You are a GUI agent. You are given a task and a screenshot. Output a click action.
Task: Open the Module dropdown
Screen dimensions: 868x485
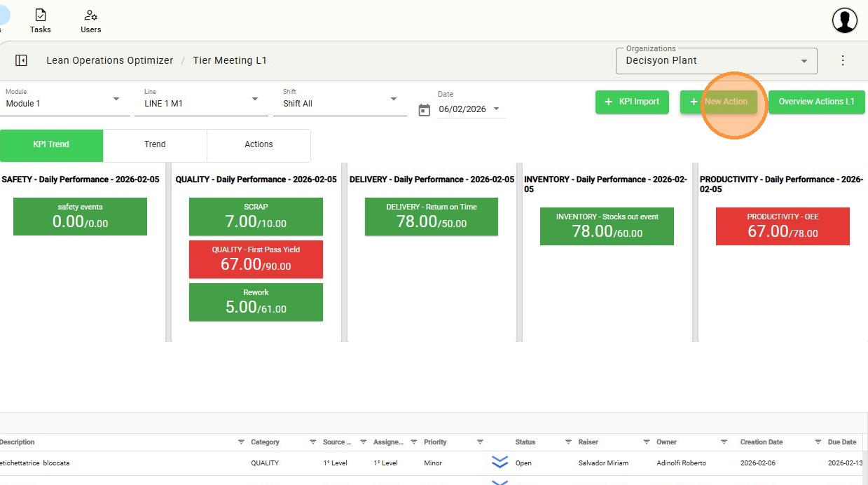click(x=63, y=103)
